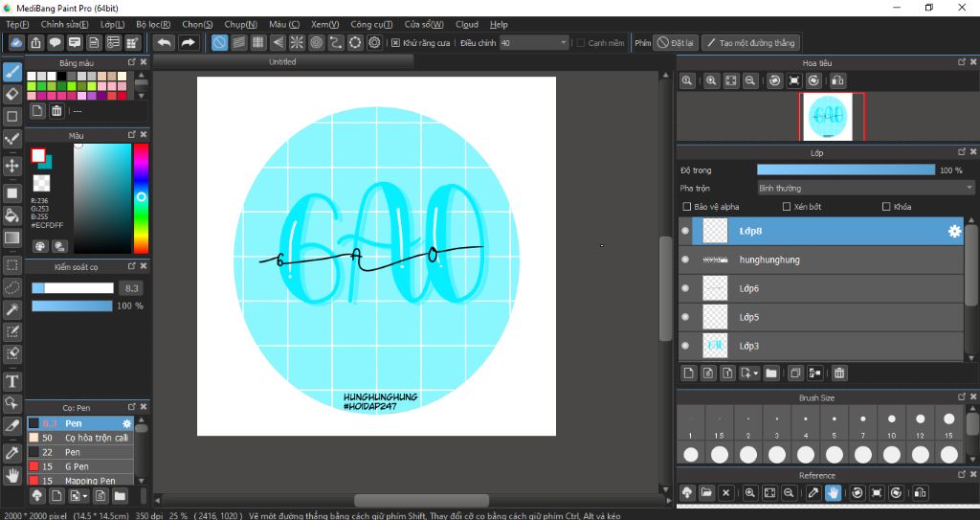
Task: Click the Đặt lại button
Action: point(675,42)
